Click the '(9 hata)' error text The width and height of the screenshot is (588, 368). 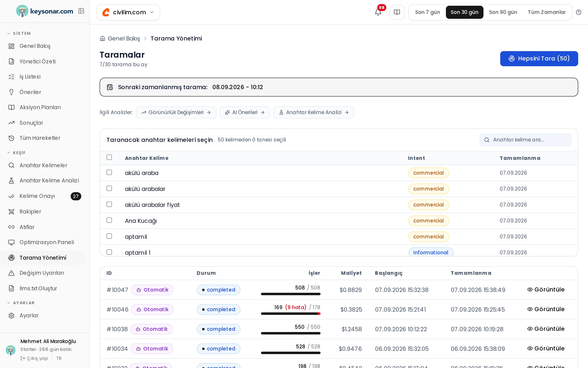[x=296, y=307]
